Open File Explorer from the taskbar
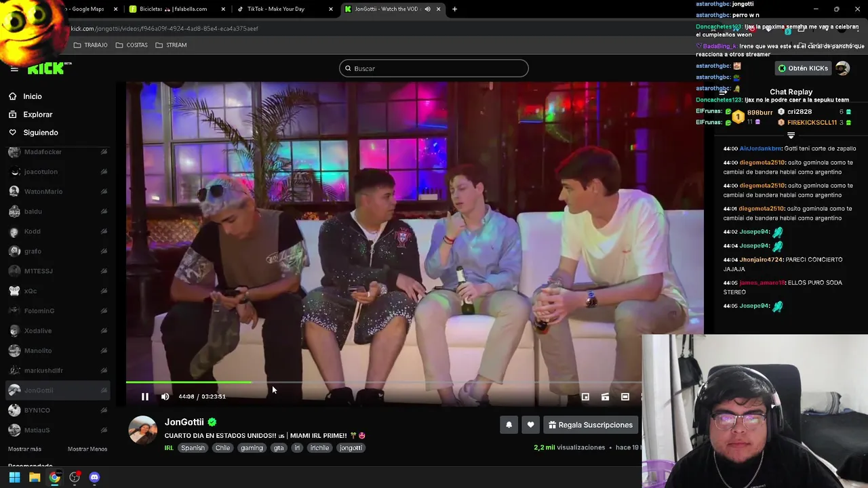This screenshot has height=488, width=868. click(35, 477)
